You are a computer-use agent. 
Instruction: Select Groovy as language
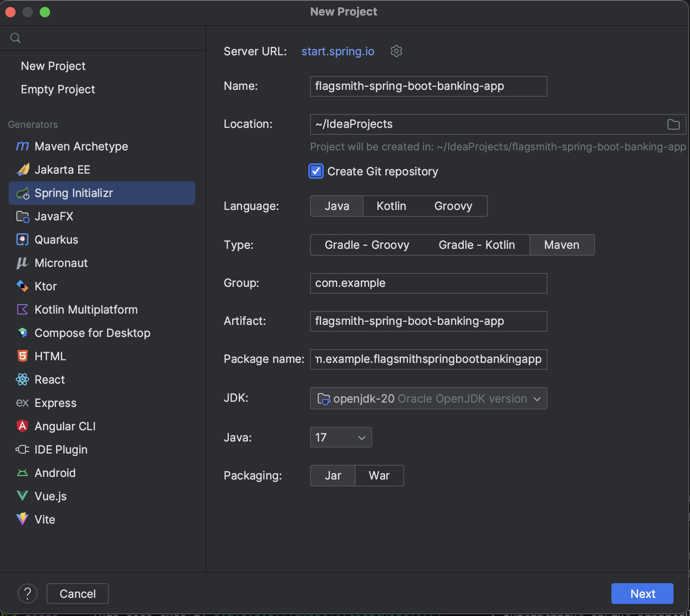[453, 206]
